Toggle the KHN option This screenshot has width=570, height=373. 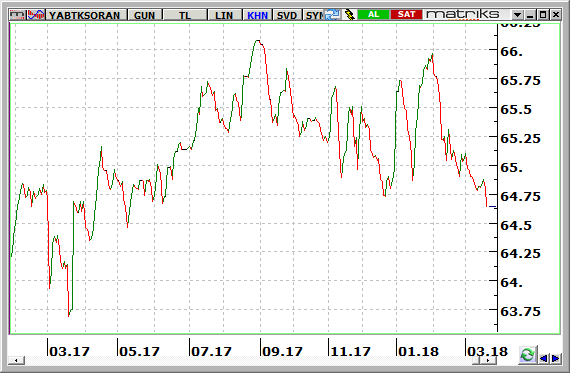(257, 15)
